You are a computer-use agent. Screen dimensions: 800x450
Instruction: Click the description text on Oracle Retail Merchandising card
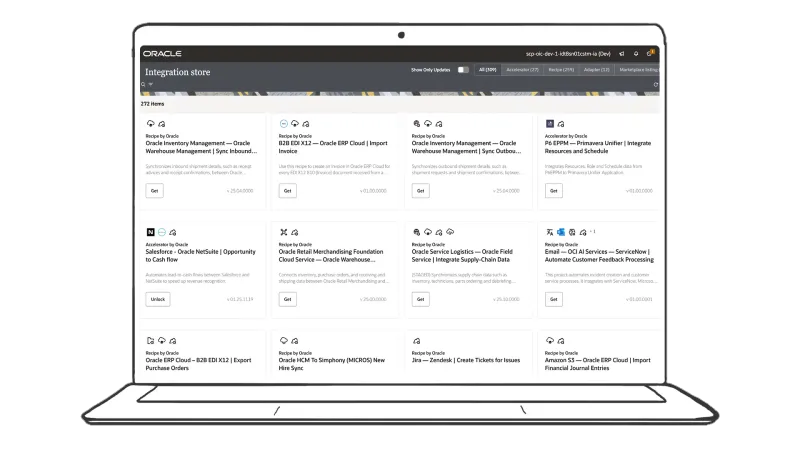(x=334, y=278)
